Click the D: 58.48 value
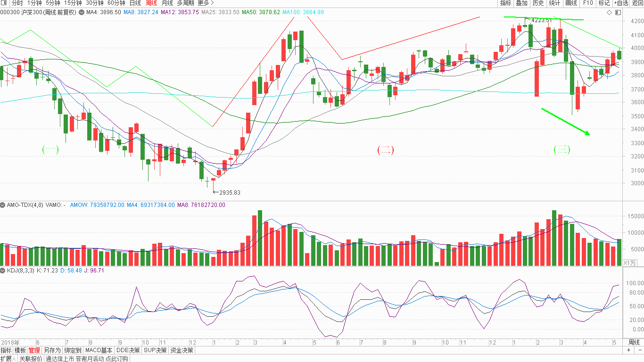 pyautogui.click(x=72, y=271)
